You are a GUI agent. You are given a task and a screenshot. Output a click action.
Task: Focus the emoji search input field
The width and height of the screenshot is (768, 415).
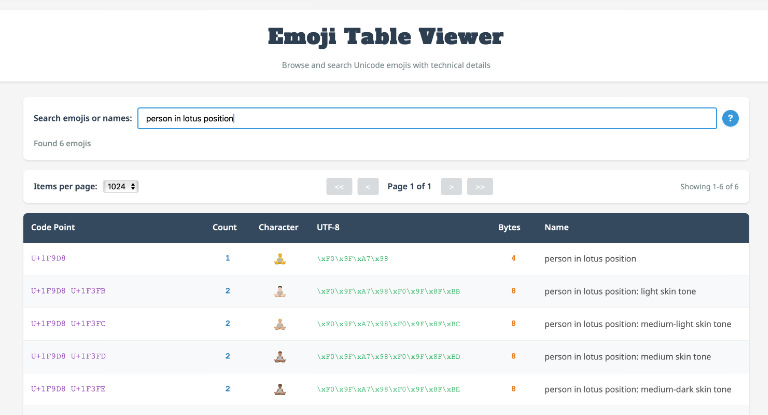pos(426,118)
